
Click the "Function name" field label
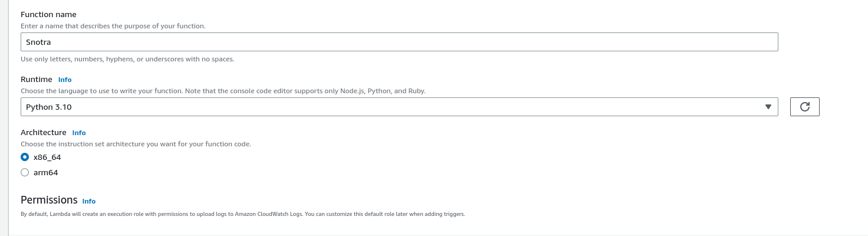pos(48,14)
